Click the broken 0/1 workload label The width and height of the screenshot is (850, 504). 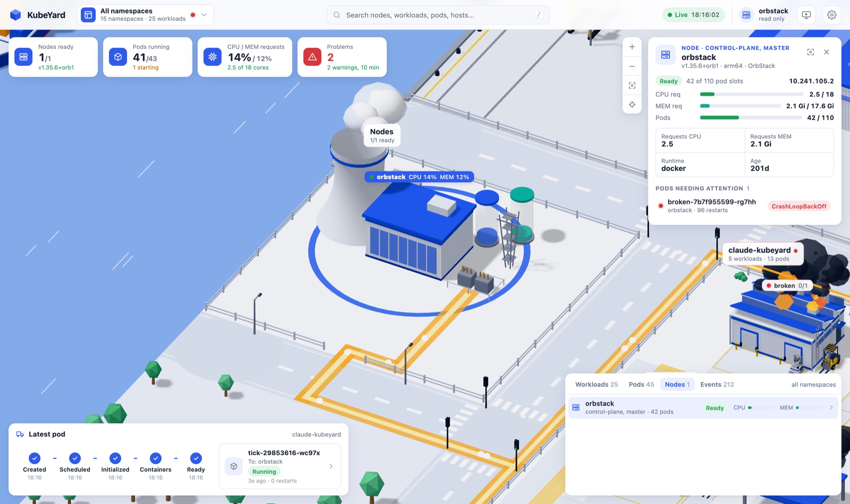click(787, 286)
